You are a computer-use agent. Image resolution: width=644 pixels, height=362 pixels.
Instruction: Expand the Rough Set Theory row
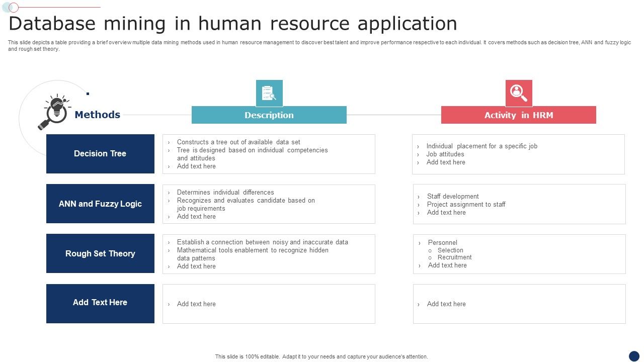pyautogui.click(x=100, y=253)
